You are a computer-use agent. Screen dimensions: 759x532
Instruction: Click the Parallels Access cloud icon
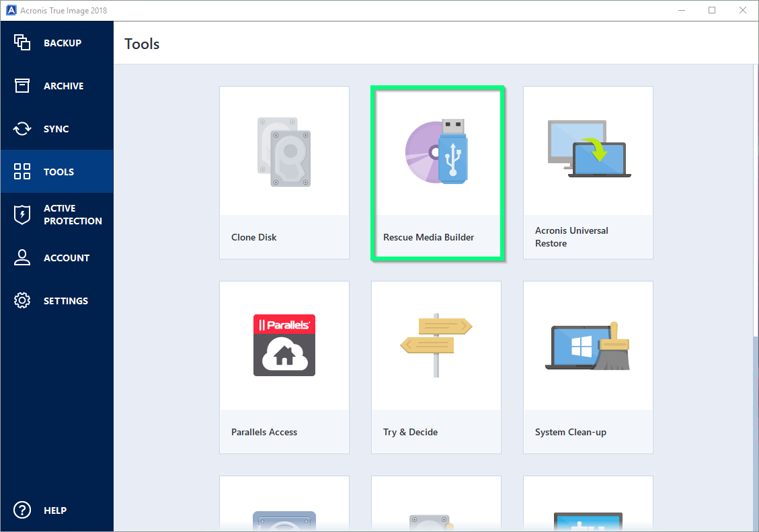284,345
